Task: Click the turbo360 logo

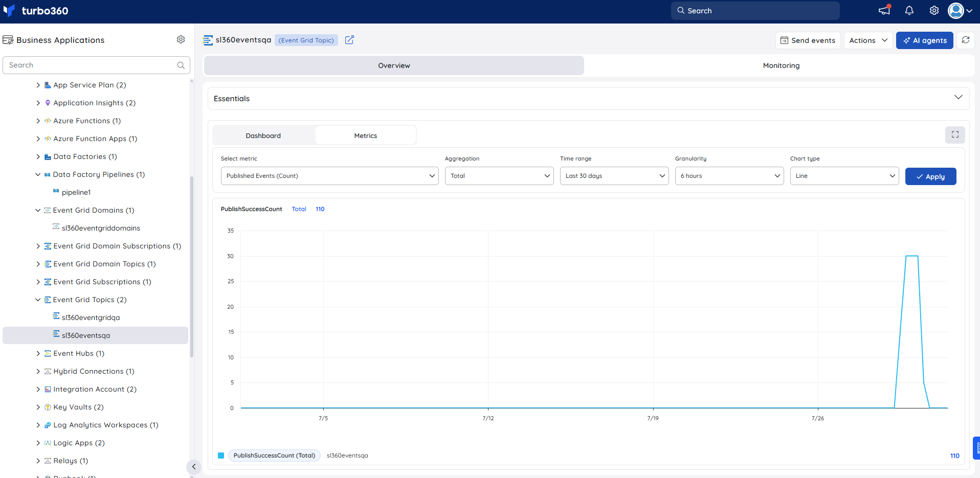Action: (x=36, y=11)
